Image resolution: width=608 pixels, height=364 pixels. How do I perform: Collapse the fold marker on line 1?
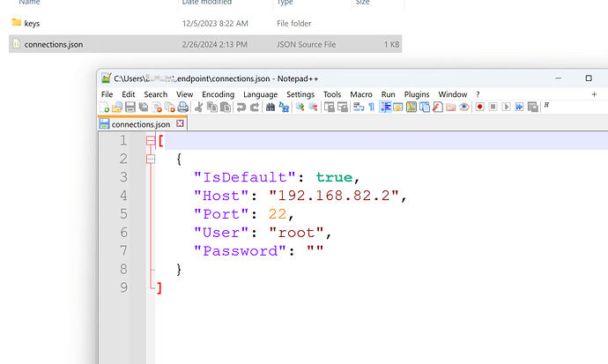(151, 140)
